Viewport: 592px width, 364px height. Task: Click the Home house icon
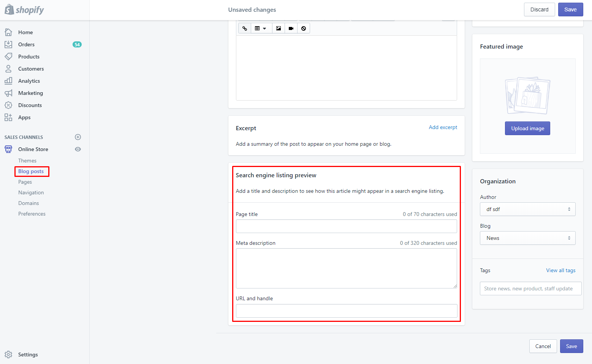click(8, 32)
